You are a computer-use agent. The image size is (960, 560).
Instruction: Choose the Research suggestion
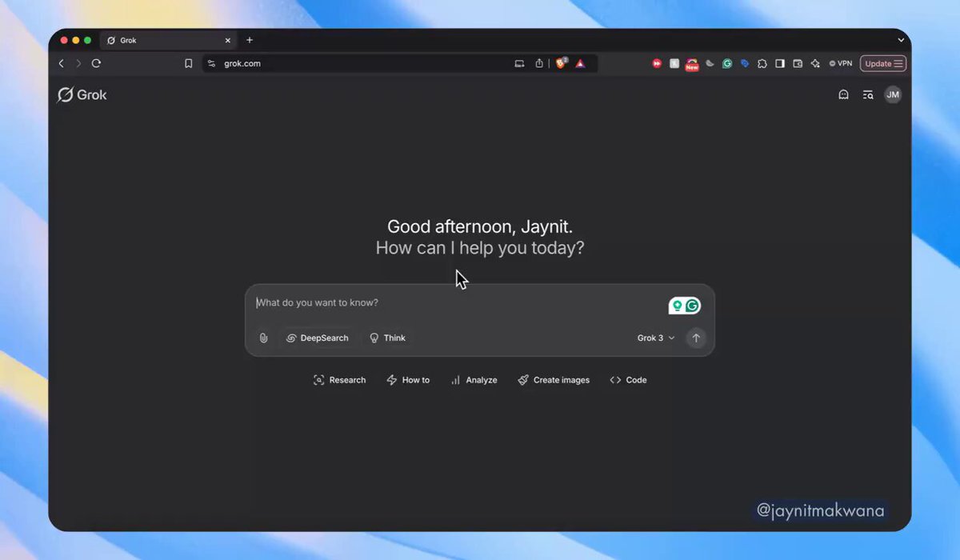point(339,380)
